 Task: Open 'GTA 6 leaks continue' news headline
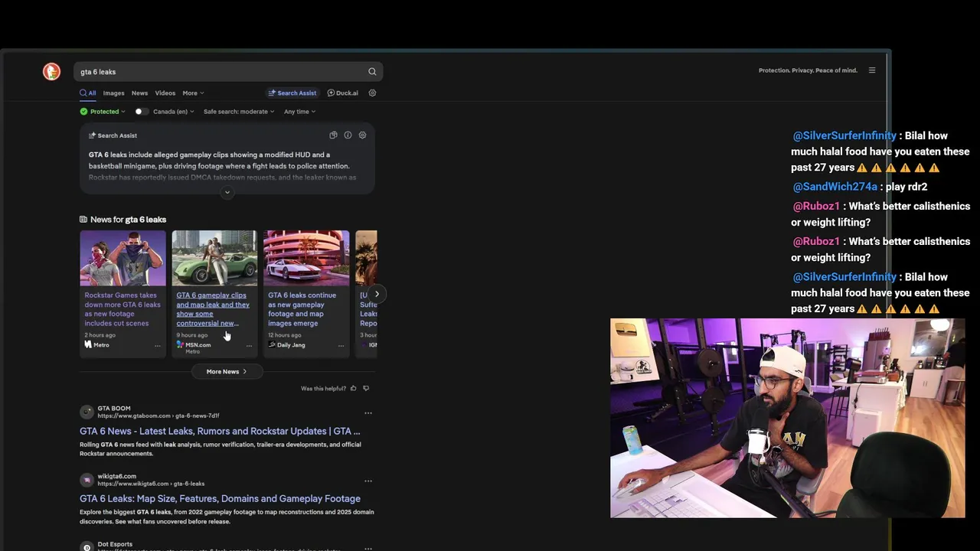coord(302,309)
